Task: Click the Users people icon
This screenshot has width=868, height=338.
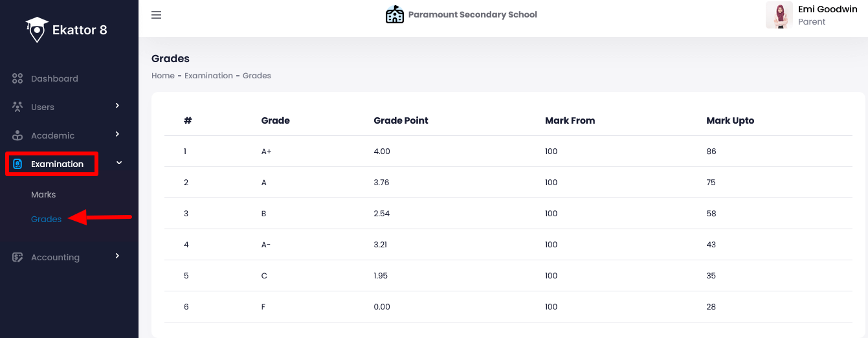Action: [17, 107]
